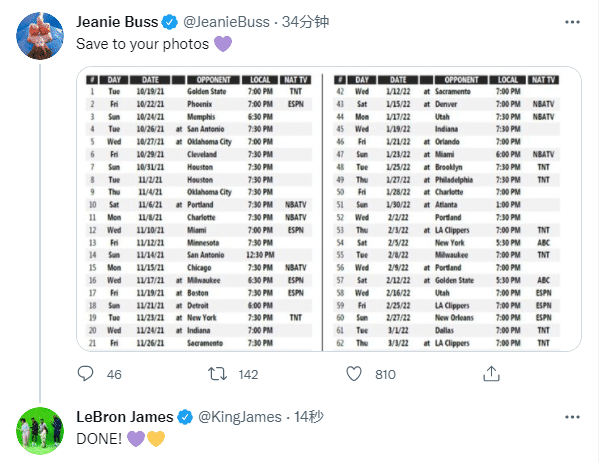Like Jeanie Buss's tweet with the heart icon
Image resolution: width=599 pixels, height=462 pixels.
pyautogui.click(x=354, y=374)
